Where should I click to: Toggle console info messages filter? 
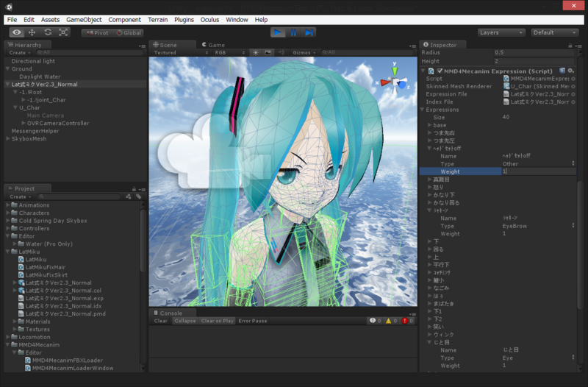pos(376,321)
